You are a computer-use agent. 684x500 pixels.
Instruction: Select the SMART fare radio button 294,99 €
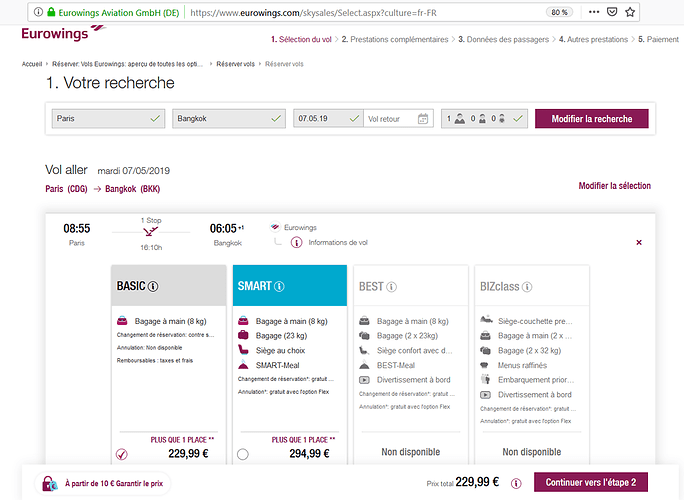[x=243, y=455]
